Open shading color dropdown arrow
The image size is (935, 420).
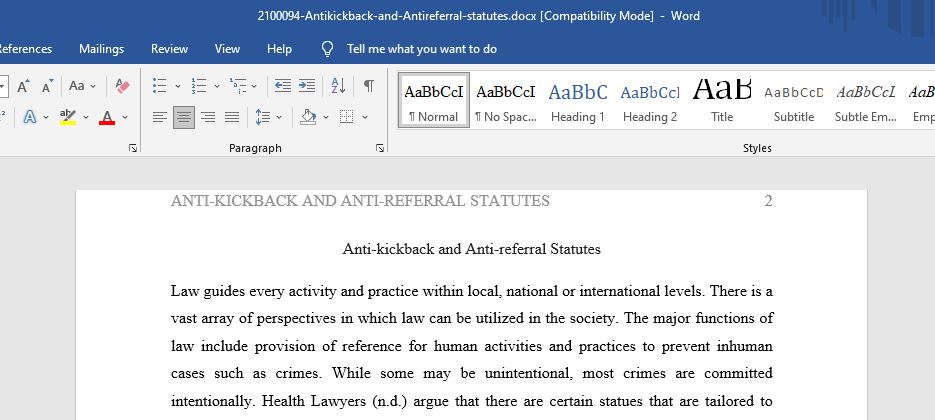pos(326,118)
